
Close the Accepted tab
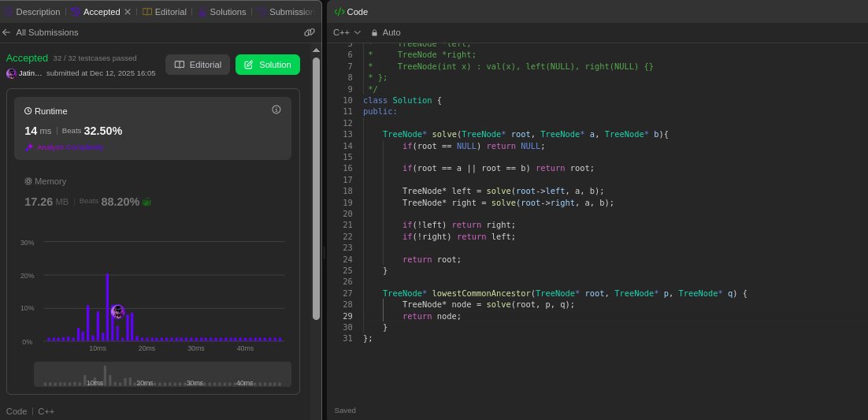pos(128,12)
